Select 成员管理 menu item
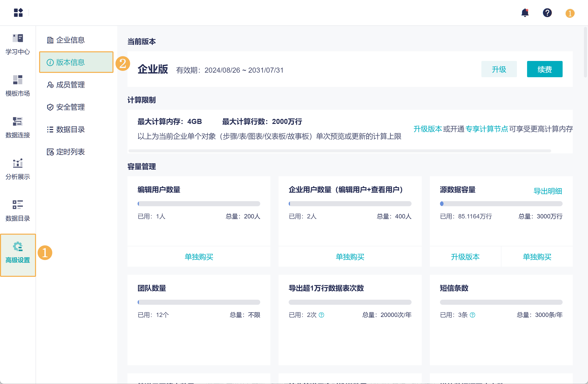The height and width of the screenshot is (384, 588). point(70,85)
